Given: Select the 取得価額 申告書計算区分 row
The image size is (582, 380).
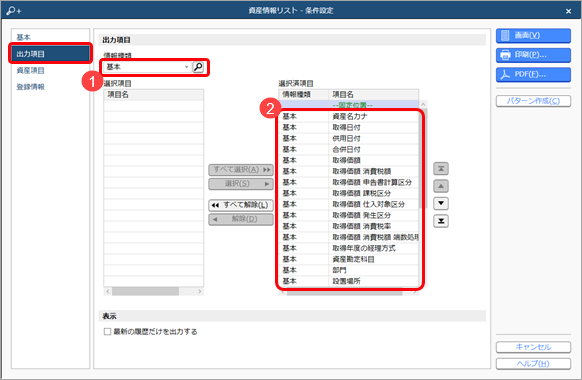Looking at the screenshot, I should (349, 182).
